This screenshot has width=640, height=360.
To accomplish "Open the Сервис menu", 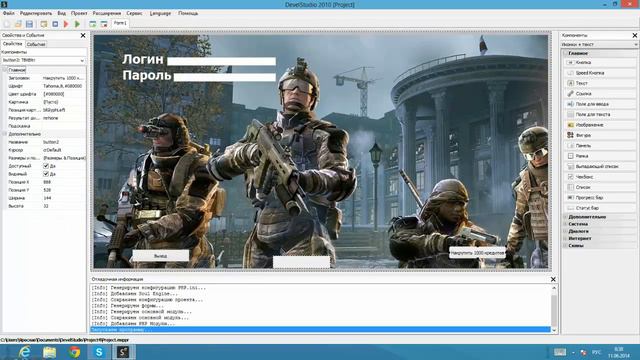I will (134, 13).
